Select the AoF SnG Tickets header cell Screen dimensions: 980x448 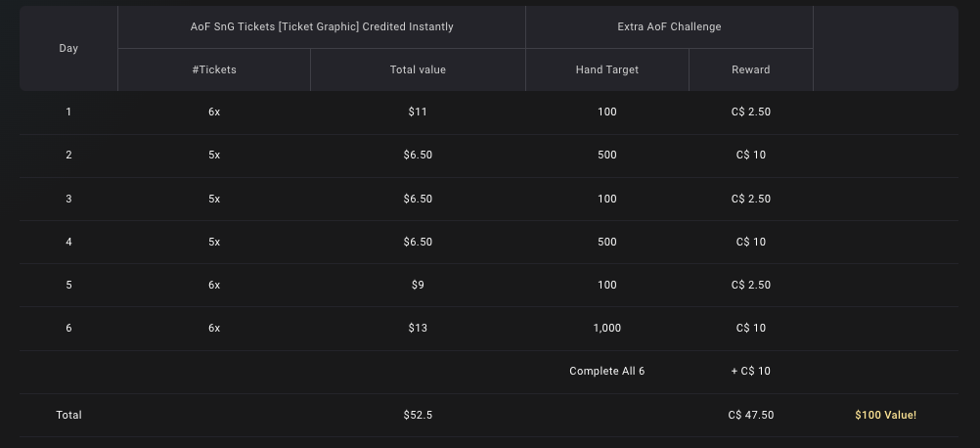click(x=322, y=26)
